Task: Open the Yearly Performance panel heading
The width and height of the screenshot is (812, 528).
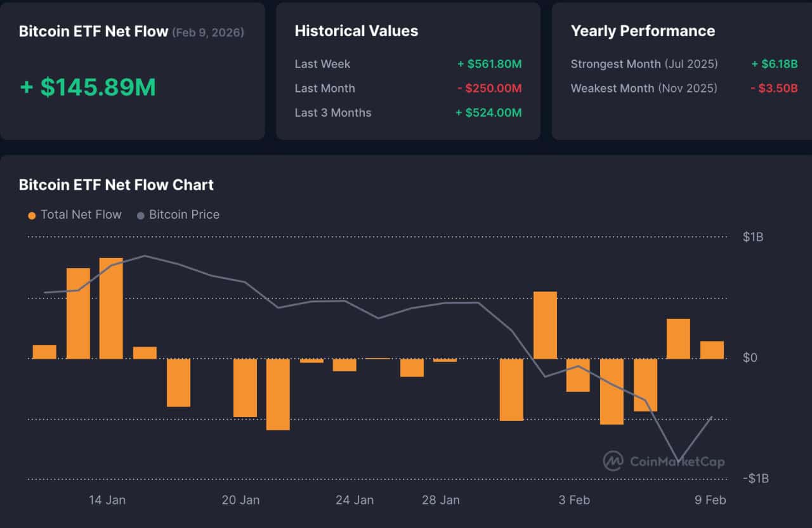Action: pyautogui.click(x=643, y=31)
